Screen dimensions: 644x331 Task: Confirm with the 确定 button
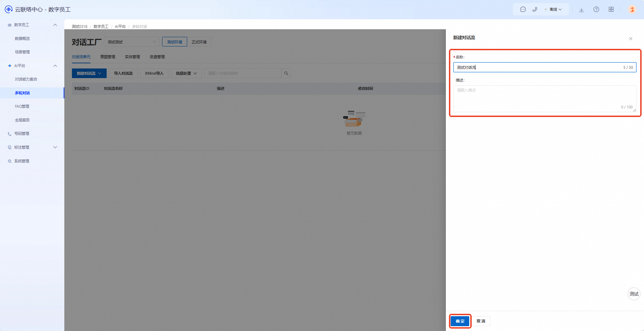pyautogui.click(x=460, y=321)
